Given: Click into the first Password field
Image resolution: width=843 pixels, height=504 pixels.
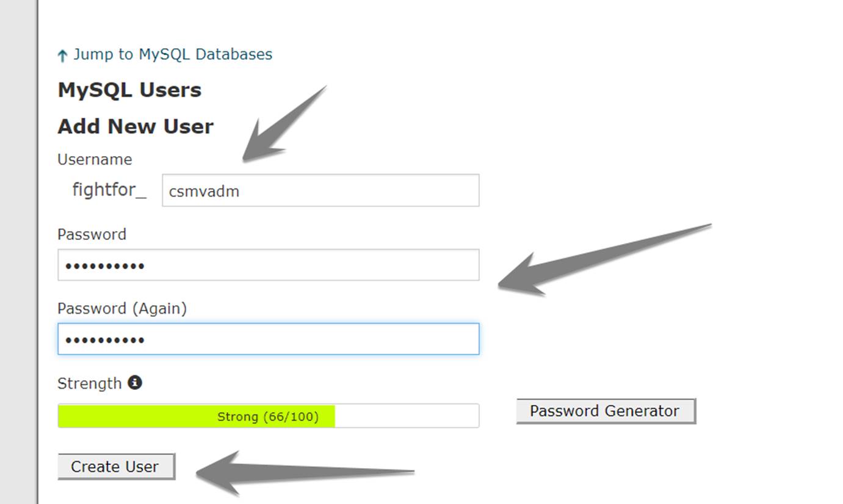Looking at the screenshot, I should pos(269,265).
